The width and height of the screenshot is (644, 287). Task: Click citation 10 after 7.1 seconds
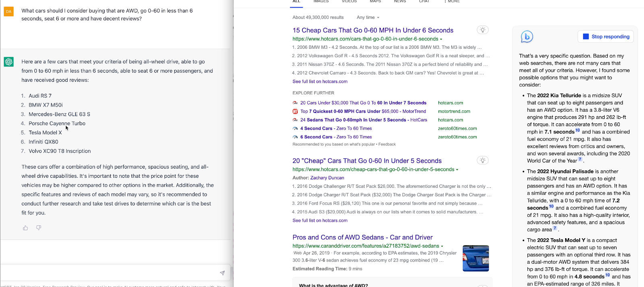578,130
